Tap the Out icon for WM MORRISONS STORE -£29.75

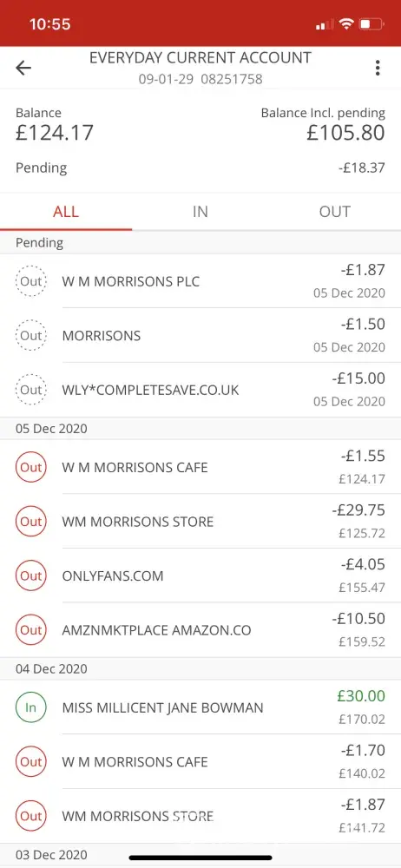coord(31,522)
